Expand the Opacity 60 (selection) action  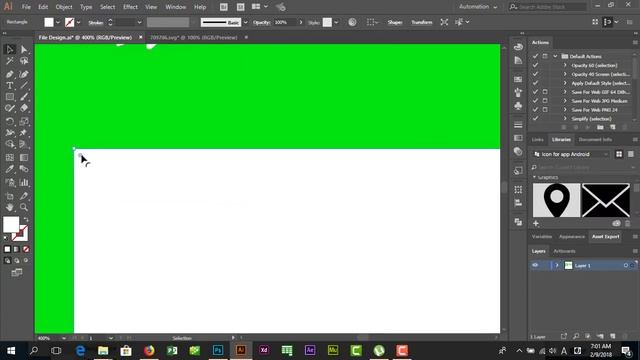point(565,65)
